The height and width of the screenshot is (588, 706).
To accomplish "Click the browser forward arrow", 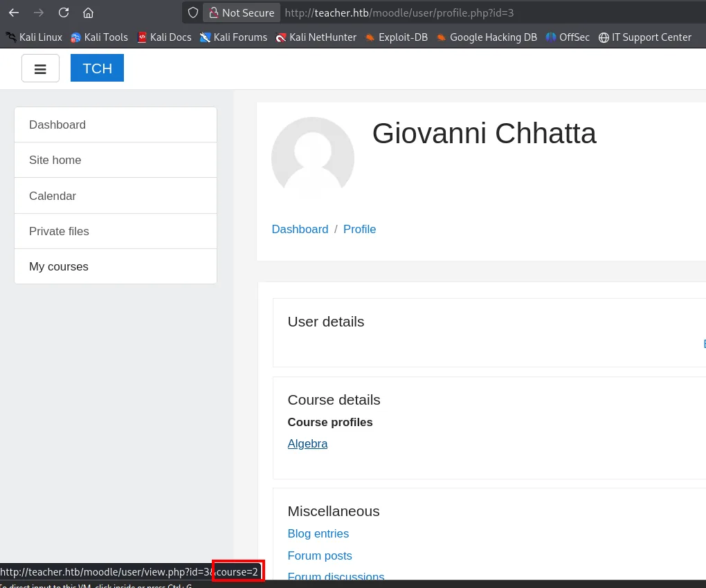I will coord(39,12).
